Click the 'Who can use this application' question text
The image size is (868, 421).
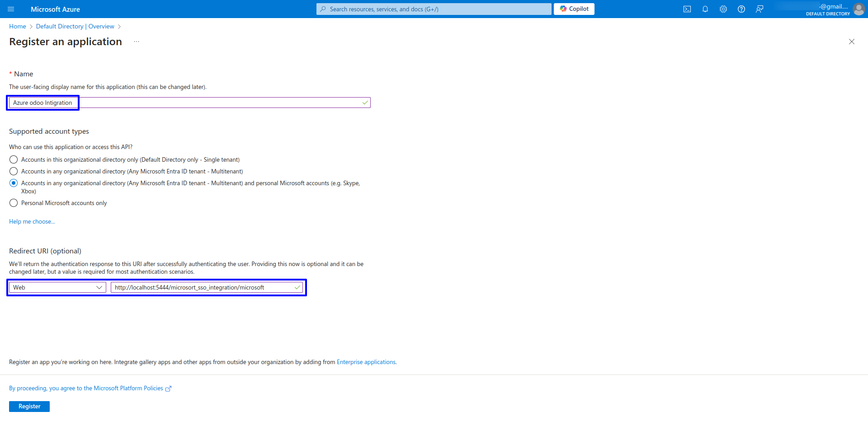click(71, 147)
